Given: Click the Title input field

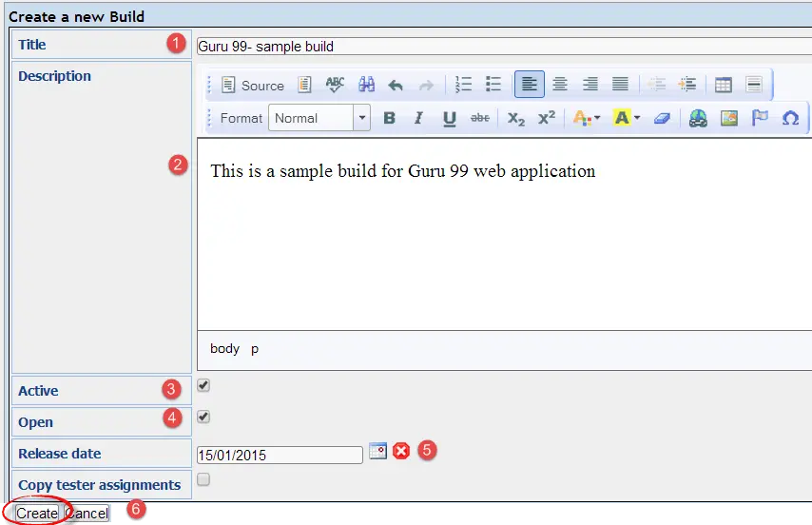Looking at the screenshot, I should 504,46.
